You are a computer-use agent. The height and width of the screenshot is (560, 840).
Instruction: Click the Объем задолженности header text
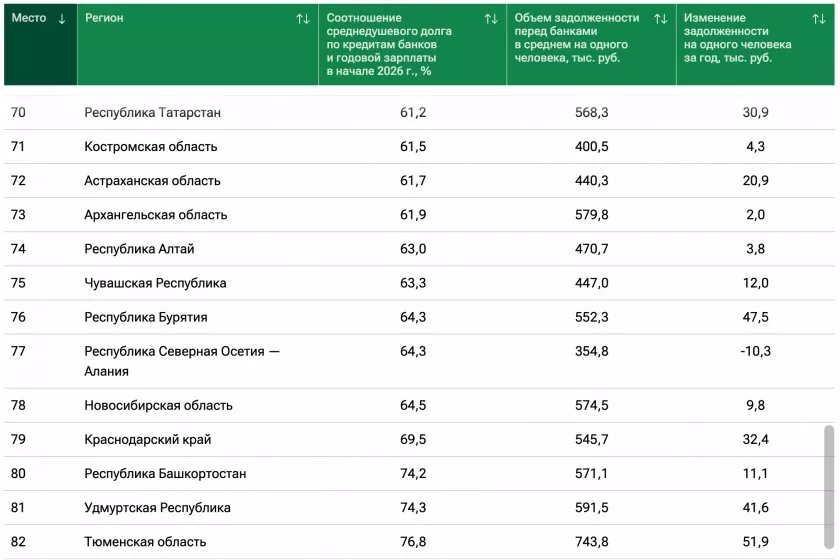576,38
